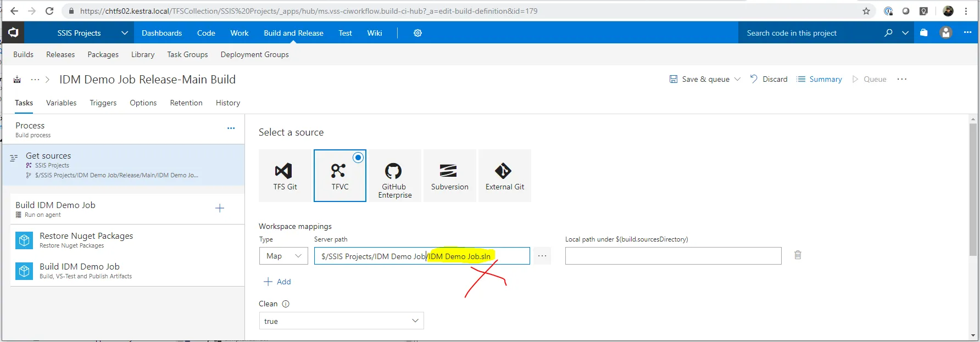Select the Subversion source tile
This screenshot has height=342, width=980.
click(450, 176)
